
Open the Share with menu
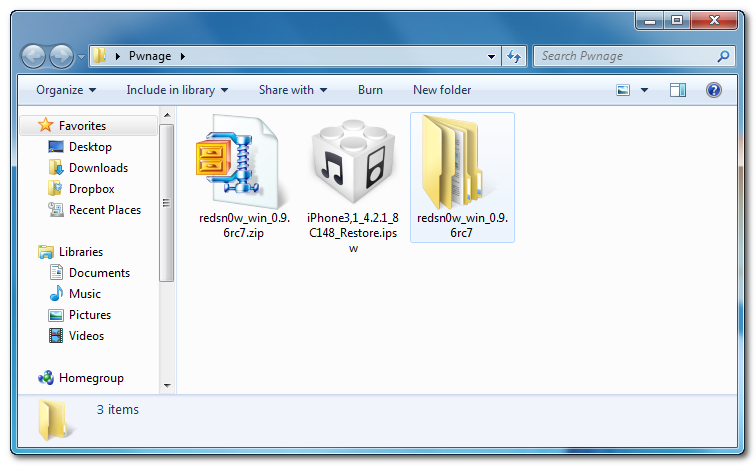pyautogui.click(x=293, y=90)
